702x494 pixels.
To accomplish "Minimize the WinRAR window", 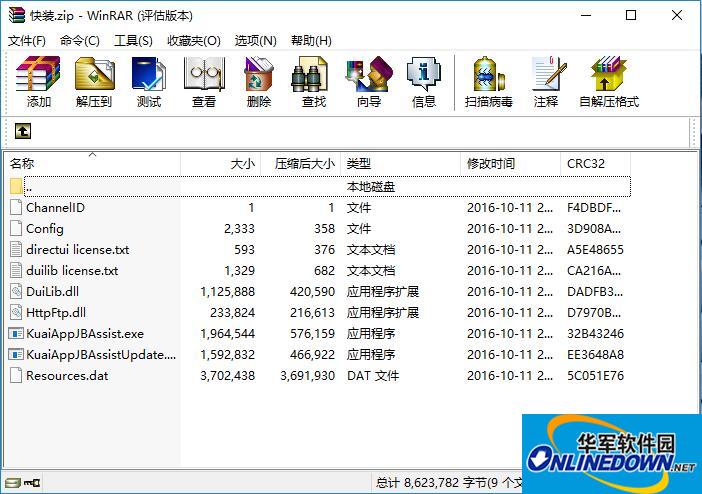I will click(586, 15).
